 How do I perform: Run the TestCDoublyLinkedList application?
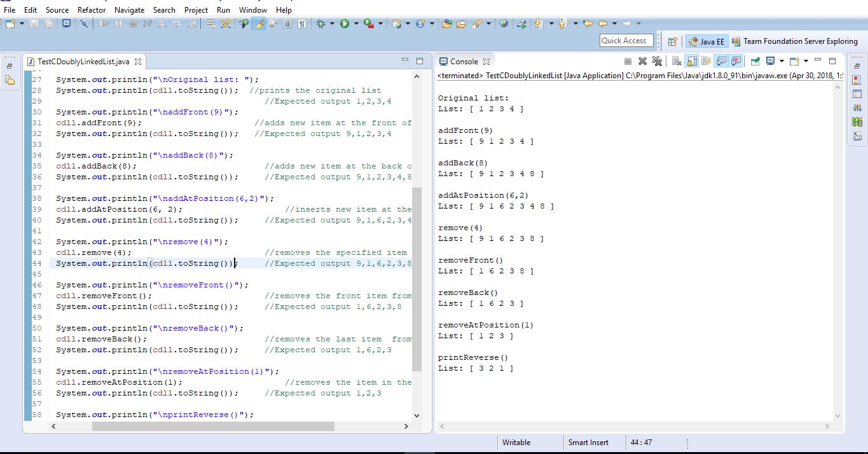(x=344, y=24)
